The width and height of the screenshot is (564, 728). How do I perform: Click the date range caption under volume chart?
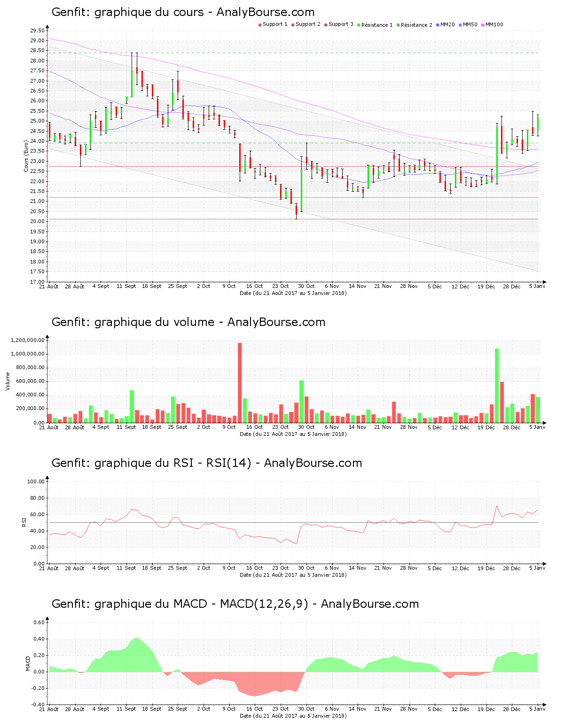click(x=293, y=434)
